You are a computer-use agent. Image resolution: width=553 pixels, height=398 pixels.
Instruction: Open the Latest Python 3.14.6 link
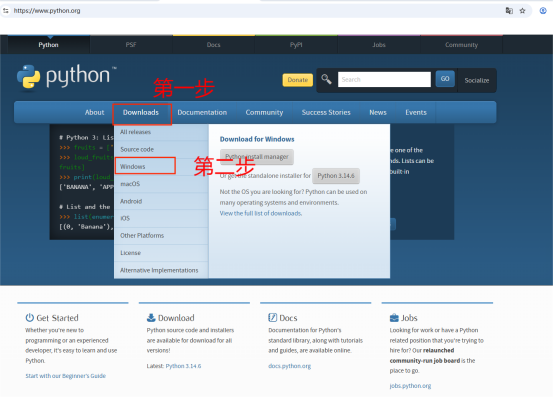click(183, 366)
